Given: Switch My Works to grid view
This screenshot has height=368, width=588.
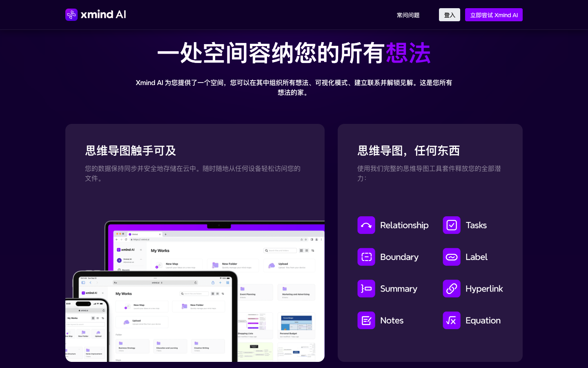Looking at the screenshot, I should (x=301, y=251).
